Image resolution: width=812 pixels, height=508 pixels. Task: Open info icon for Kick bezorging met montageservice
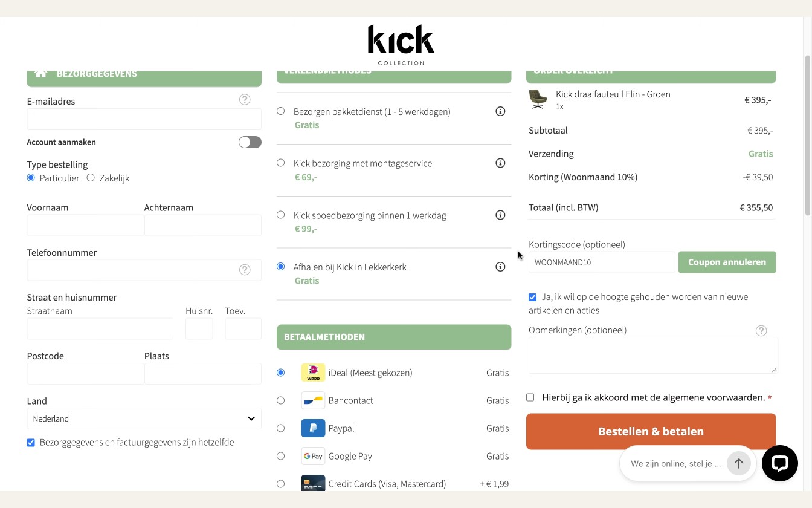tap(500, 163)
